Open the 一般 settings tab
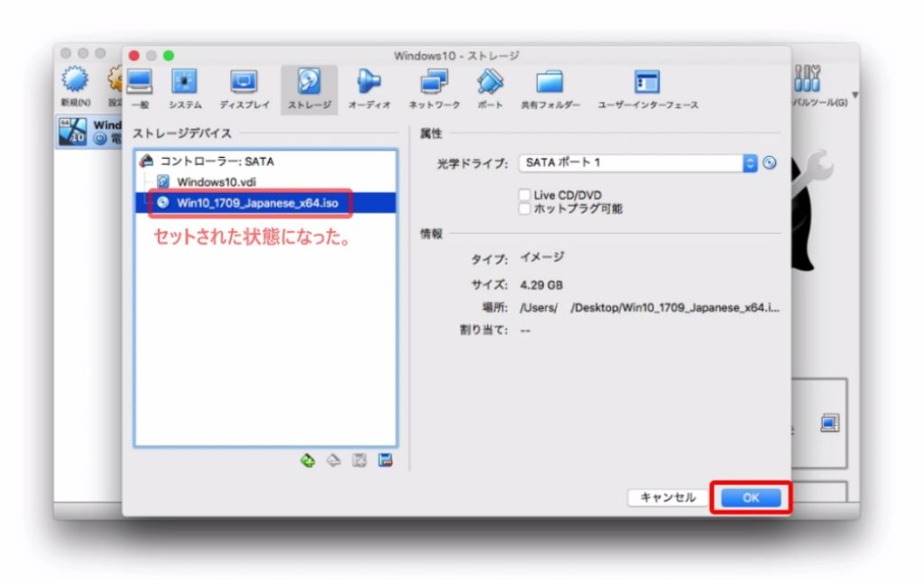The image size is (924, 580). point(140,89)
